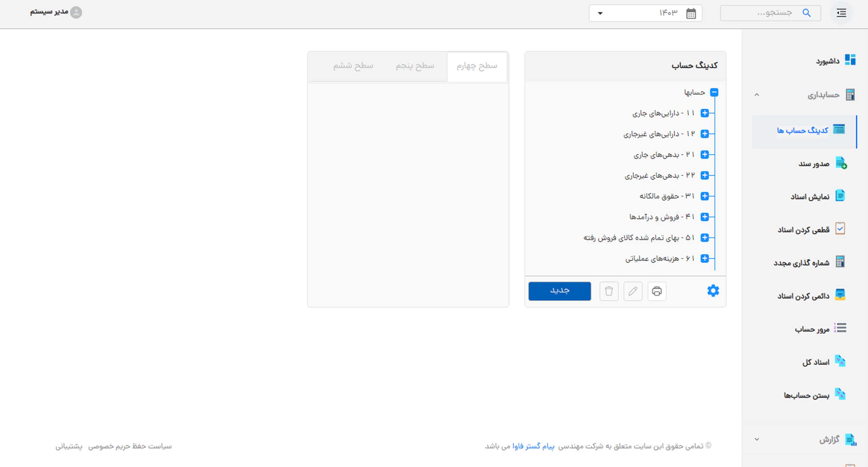
Task: Click the gear settings icon in the account coding panel
Action: pos(713,291)
